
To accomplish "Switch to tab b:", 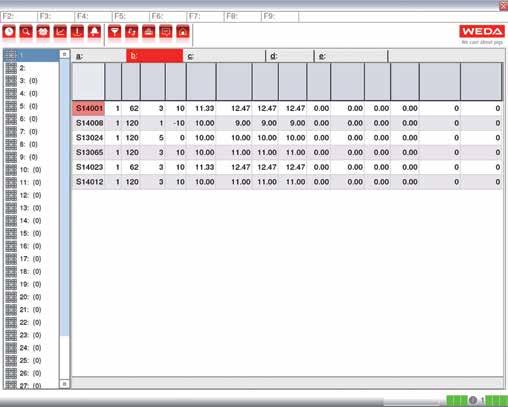I will click(x=154, y=56).
